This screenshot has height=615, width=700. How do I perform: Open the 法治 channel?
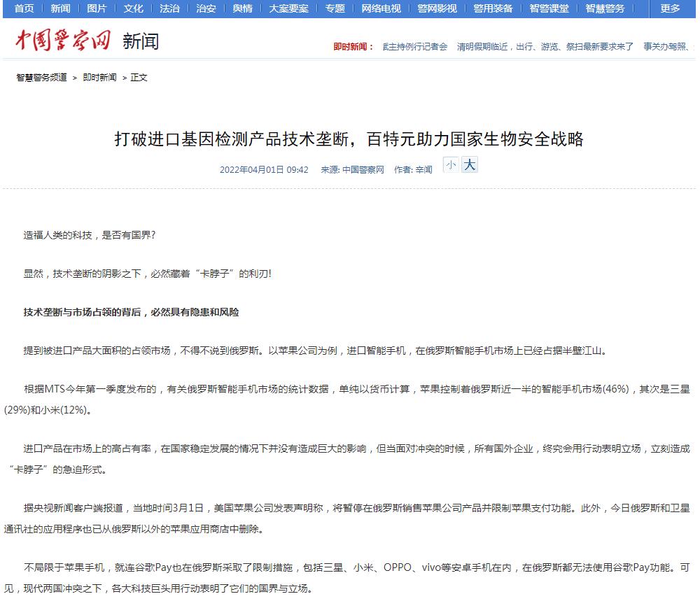coord(169,8)
